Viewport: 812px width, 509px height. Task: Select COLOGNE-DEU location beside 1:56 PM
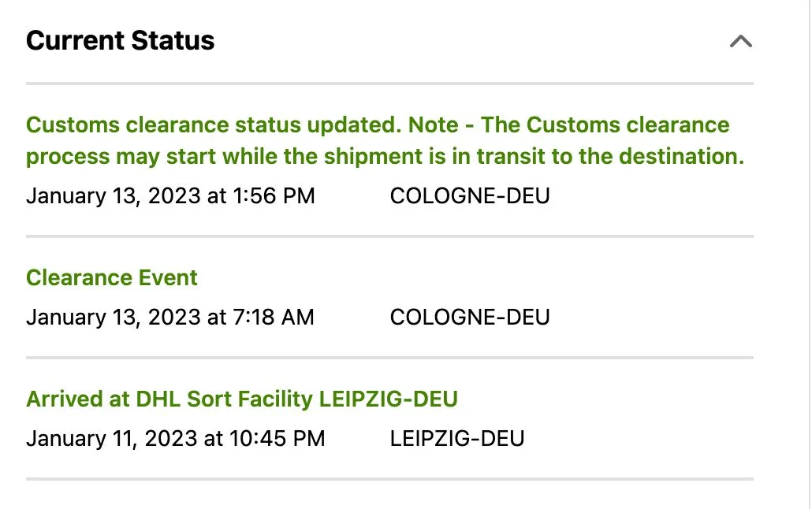[x=470, y=195]
